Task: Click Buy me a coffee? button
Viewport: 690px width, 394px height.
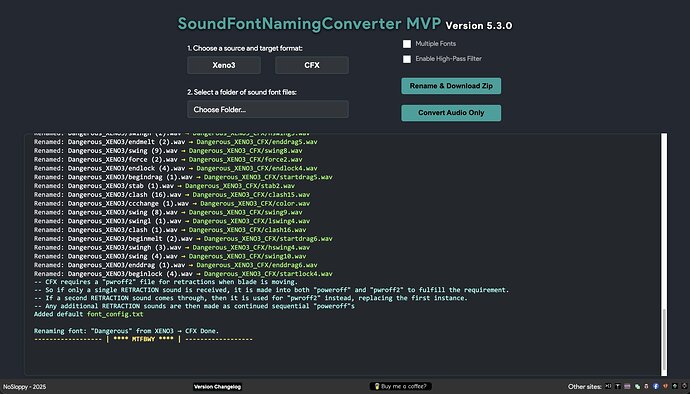Action: click(400, 387)
